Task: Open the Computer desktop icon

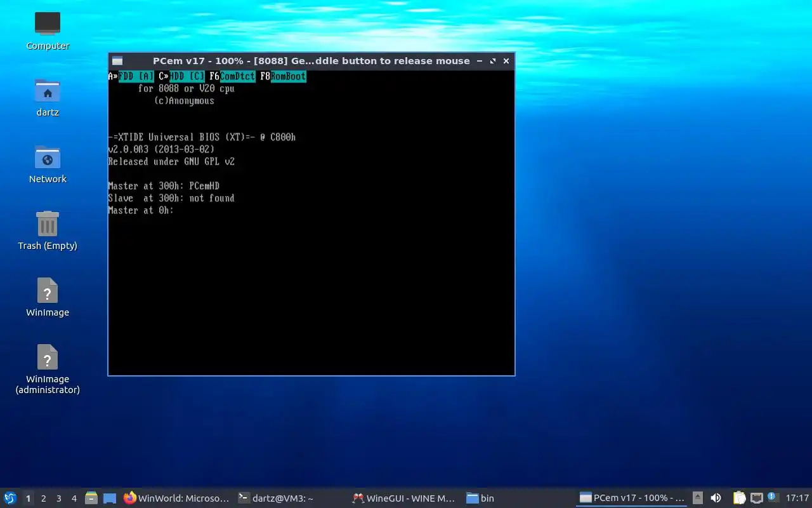Action: point(48,30)
